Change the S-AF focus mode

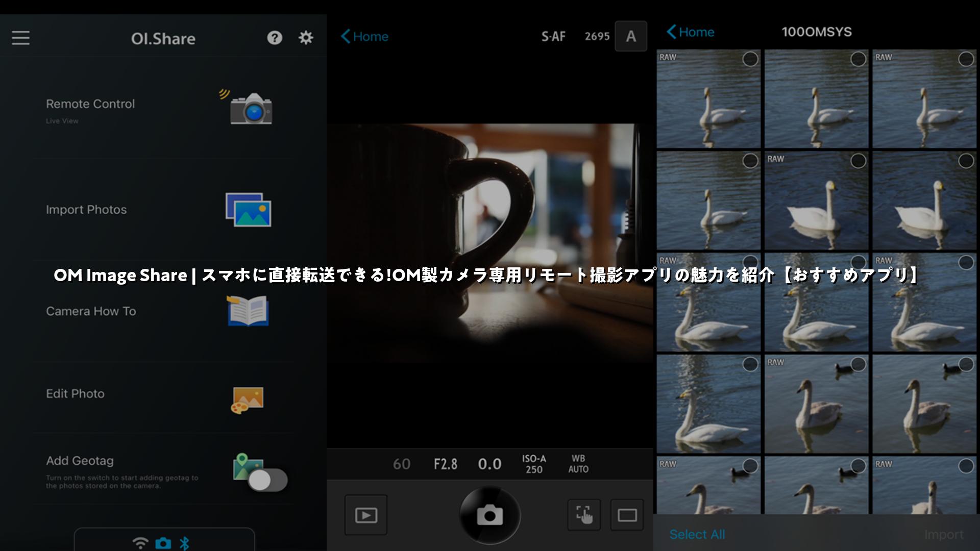click(x=553, y=37)
